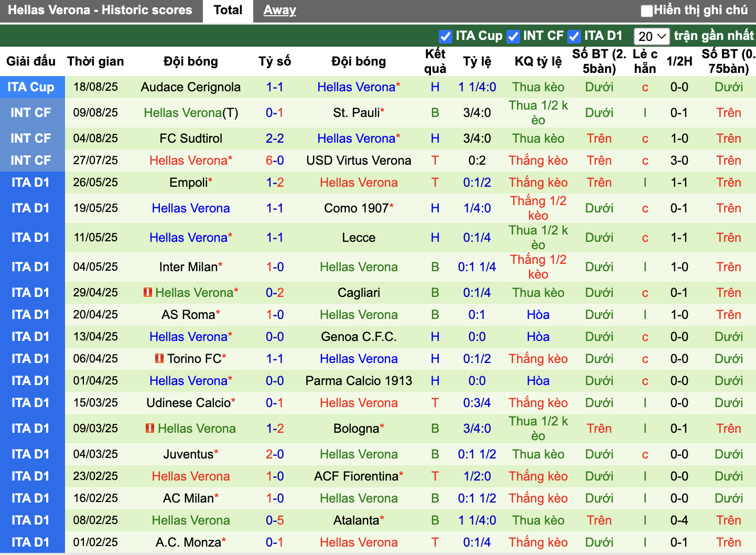The height and width of the screenshot is (555, 756).
Task: Open Parma Calcio 1913 team link
Action: pos(359,381)
